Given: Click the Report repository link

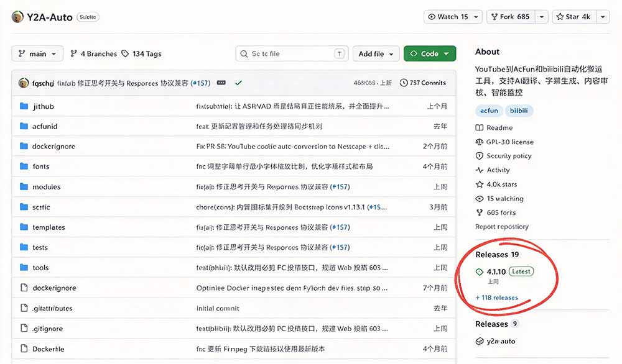Looking at the screenshot, I should pyautogui.click(x=502, y=227).
